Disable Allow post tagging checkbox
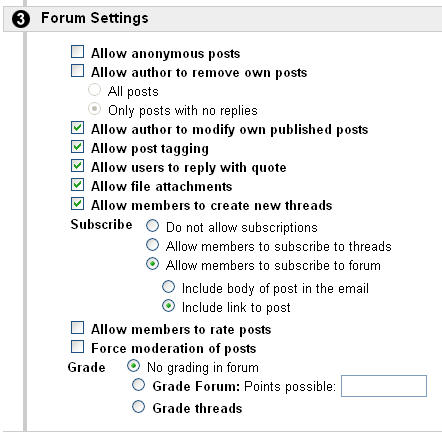This screenshot has width=442, height=432. (77, 147)
